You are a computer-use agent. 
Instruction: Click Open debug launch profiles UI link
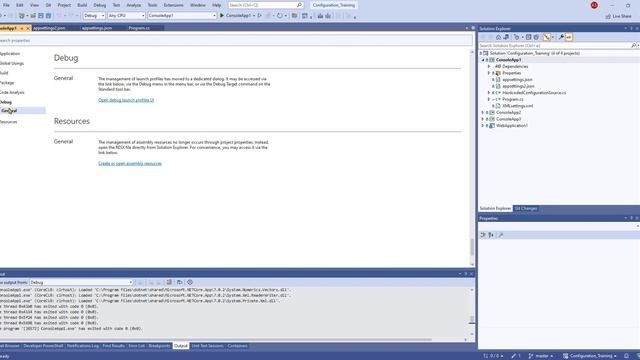click(126, 100)
